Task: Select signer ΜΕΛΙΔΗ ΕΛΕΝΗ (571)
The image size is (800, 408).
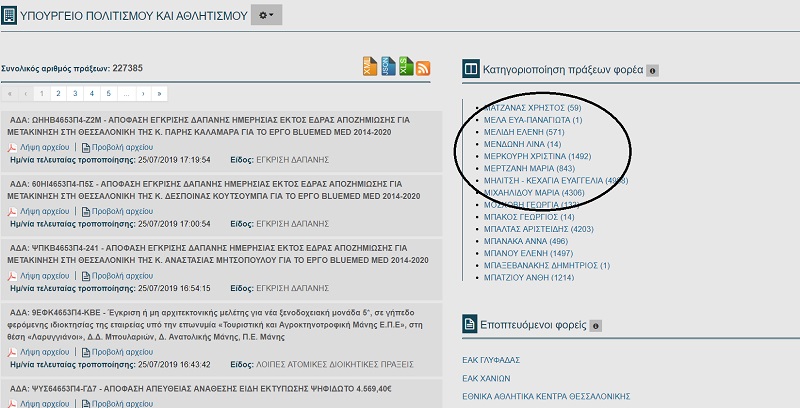Action: pyautogui.click(x=524, y=132)
